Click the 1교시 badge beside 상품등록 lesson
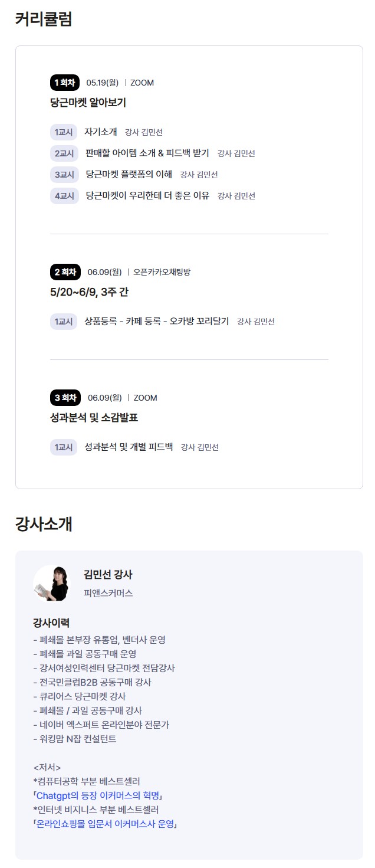The width and height of the screenshot is (375, 868). [x=64, y=322]
